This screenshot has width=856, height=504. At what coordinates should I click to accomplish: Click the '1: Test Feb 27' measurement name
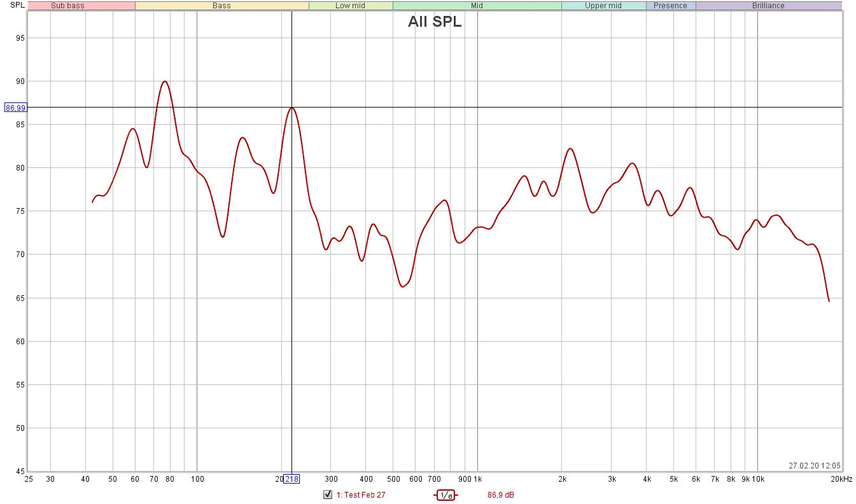(x=361, y=494)
